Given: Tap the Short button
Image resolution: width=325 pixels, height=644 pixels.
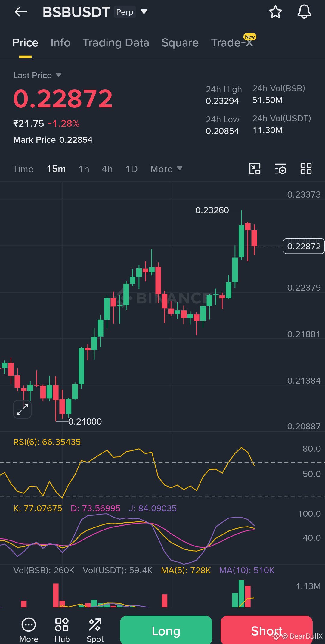Looking at the screenshot, I should pos(267,630).
